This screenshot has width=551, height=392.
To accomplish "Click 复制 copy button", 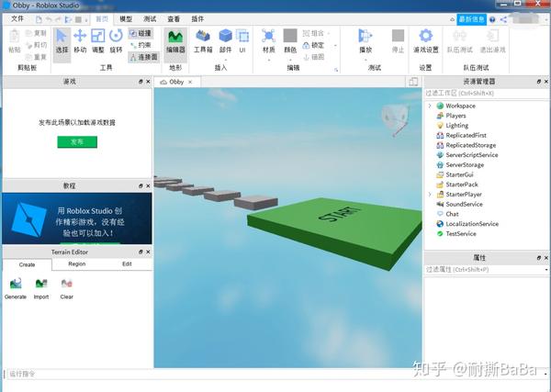I will tap(36, 33).
